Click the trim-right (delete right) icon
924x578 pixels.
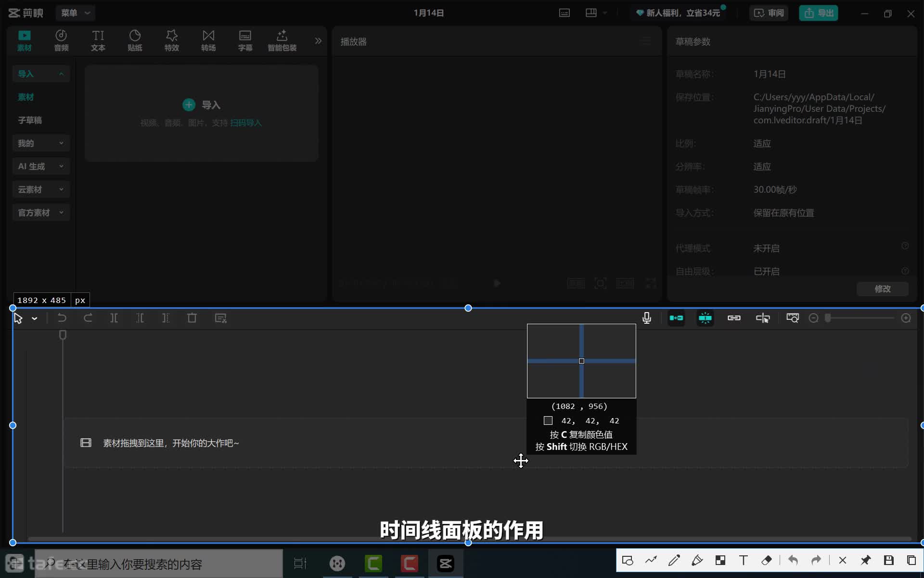(166, 318)
